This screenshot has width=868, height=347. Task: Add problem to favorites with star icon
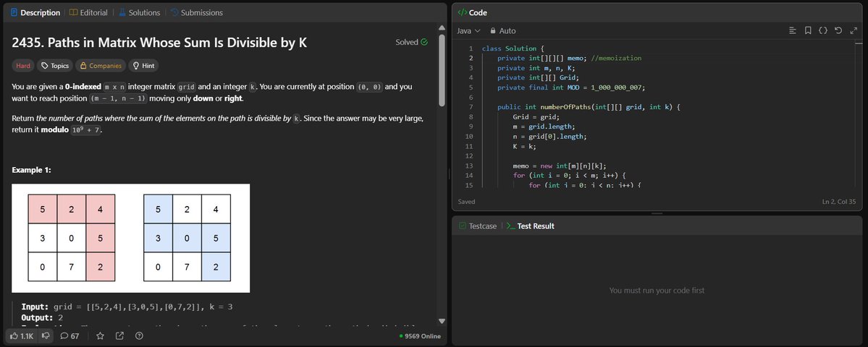[x=100, y=335]
